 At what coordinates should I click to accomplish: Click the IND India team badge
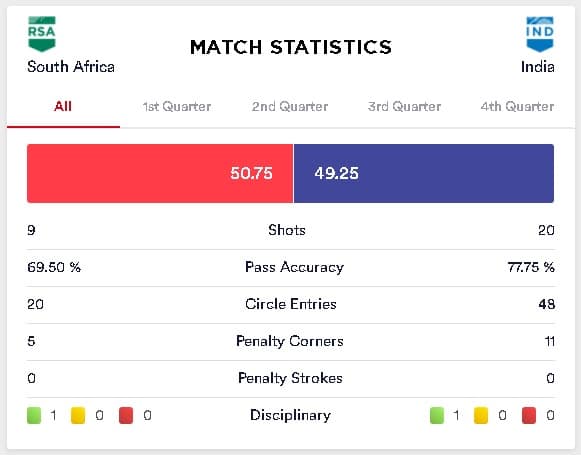540,34
